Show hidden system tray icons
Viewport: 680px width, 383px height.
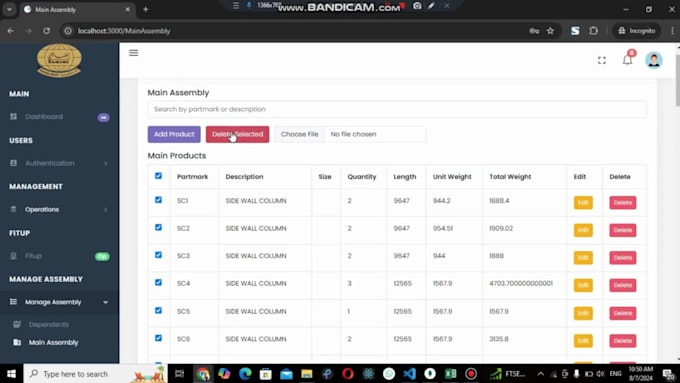pos(540,373)
